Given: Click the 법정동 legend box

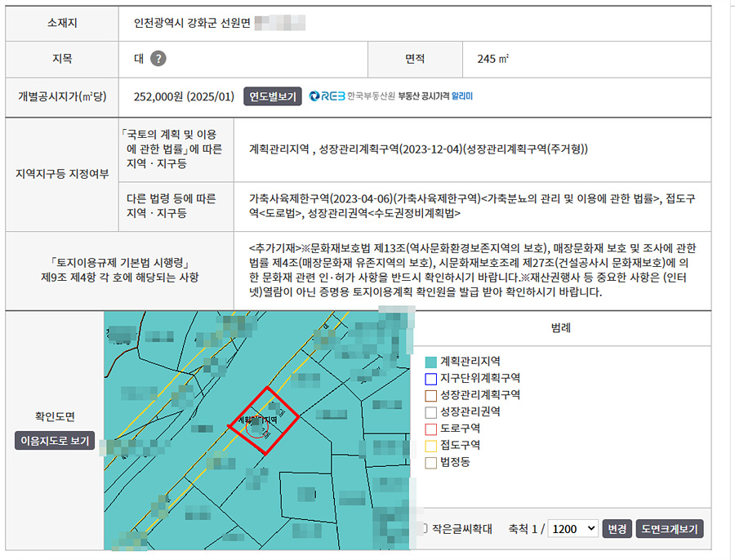Looking at the screenshot, I should pos(431,463).
